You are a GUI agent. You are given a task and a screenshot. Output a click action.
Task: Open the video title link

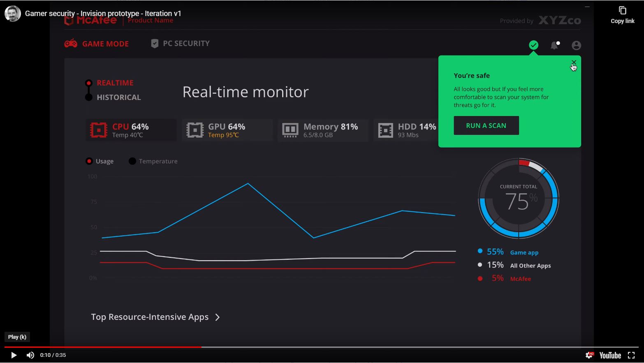tap(103, 14)
